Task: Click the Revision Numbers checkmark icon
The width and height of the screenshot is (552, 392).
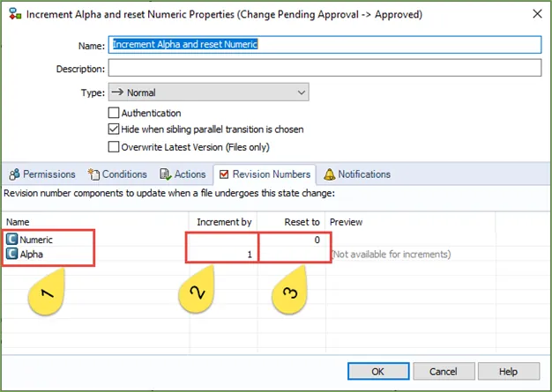Action: pos(224,174)
